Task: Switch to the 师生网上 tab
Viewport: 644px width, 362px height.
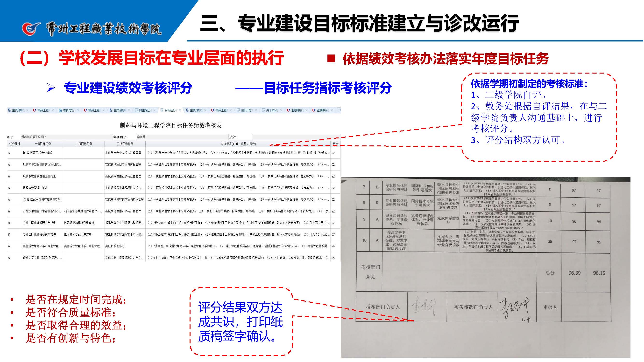Action: click(145, 110)
